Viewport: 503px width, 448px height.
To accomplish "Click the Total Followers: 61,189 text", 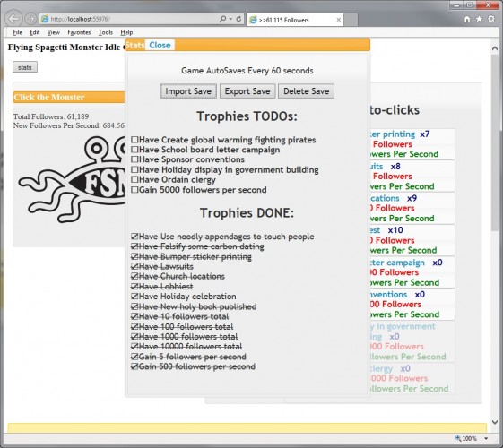I will coord(51,116).
